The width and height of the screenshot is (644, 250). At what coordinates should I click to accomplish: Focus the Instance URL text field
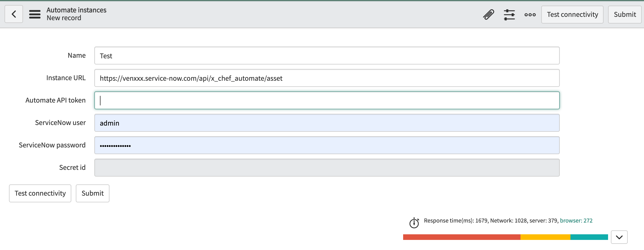pos(327,78)
